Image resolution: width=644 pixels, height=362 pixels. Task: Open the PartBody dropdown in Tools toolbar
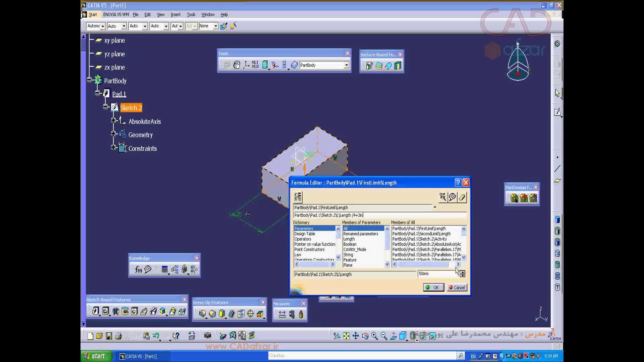coord(346,65)
